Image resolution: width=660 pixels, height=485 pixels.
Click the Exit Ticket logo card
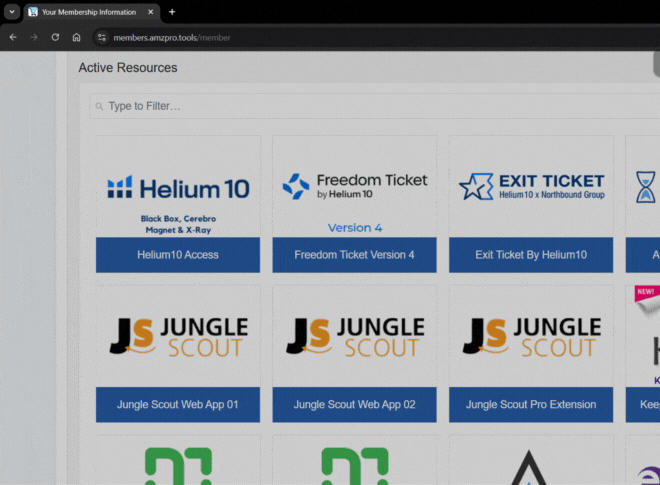tap(532, 186)
